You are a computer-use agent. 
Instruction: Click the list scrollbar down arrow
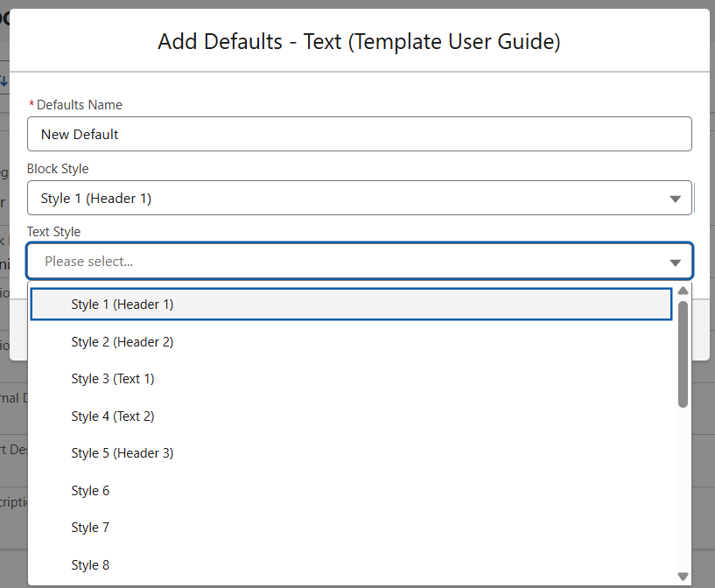tap(683, 576)
